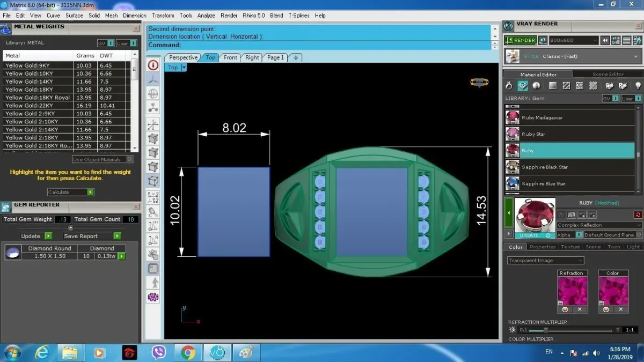Switch to the Perspective viewport tab
The image size is (644, 362).
pos(183,57)
